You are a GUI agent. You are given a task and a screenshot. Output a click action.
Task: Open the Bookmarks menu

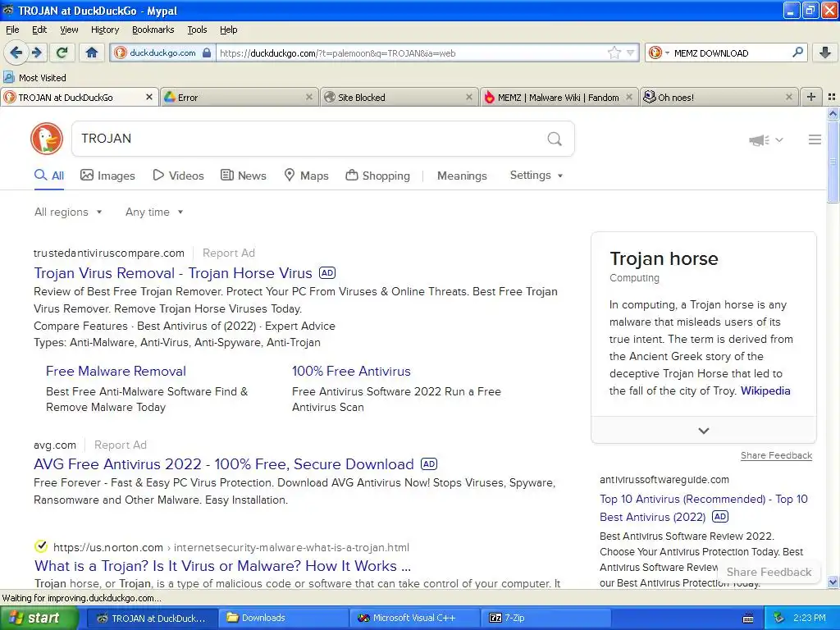pyautogui.click(x=153, y=30)
